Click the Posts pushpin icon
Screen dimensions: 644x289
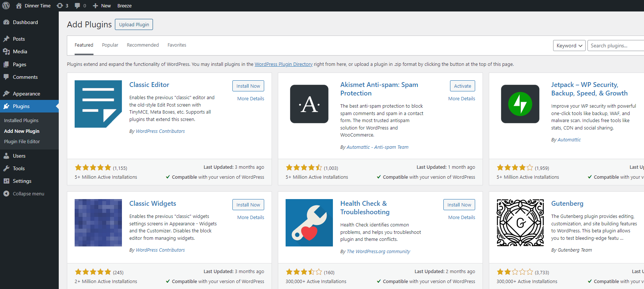(x=6, y=39)
